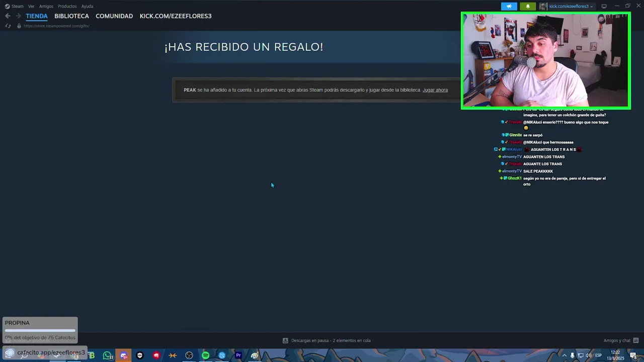This screenshot has width=644, height=362.
Task: Change the ESP input language
Action: [x=598, y=355]
